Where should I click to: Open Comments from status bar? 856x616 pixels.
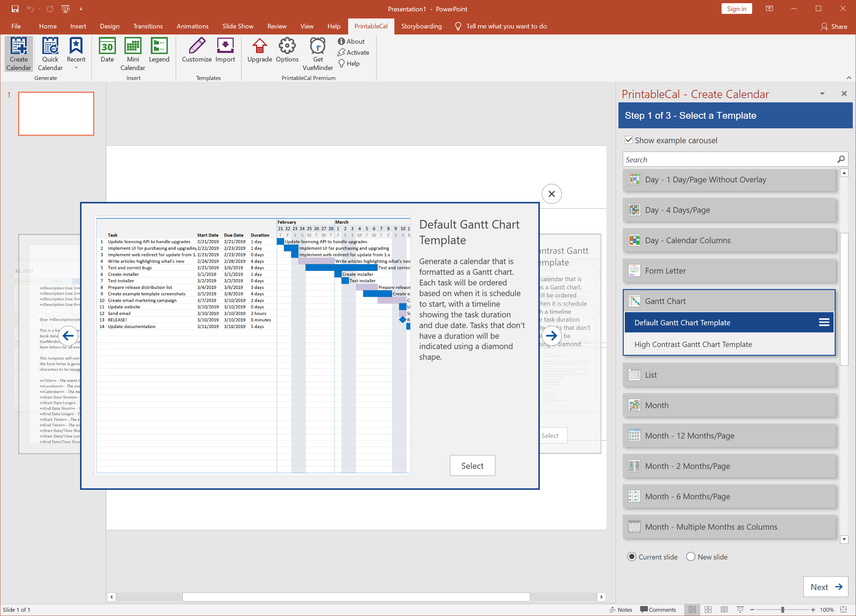658,610
